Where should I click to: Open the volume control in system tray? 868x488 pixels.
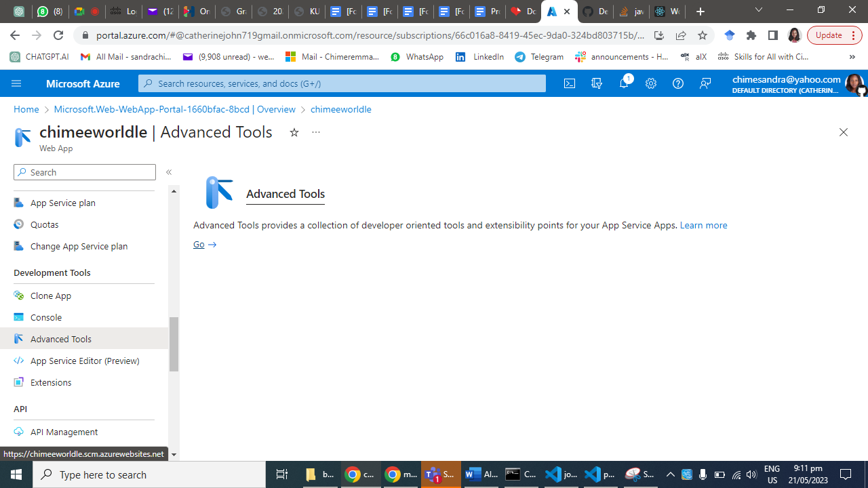pos(751,474)
